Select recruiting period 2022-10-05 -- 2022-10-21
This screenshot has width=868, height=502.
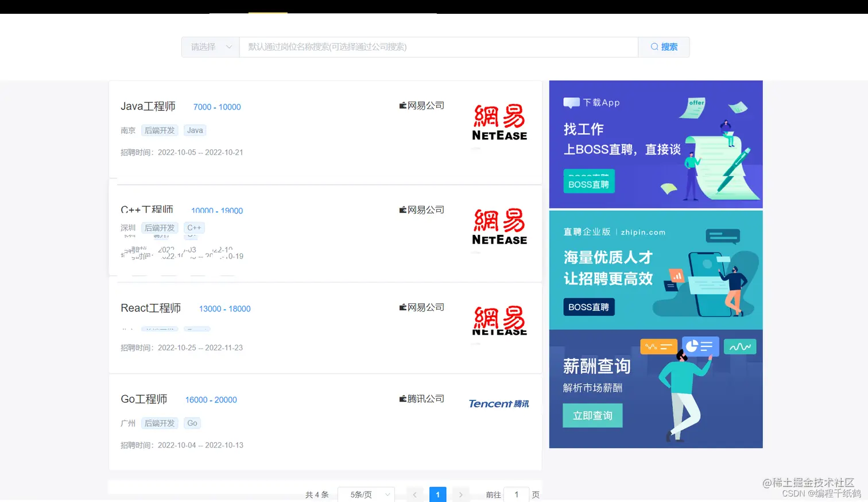pos(200,152)
